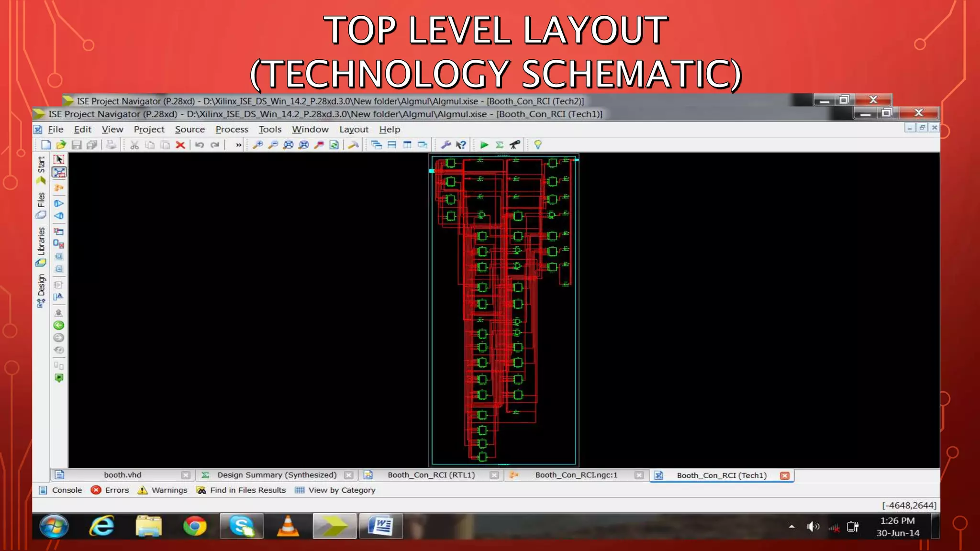
Task: Click the wrench icon in toolbar
Action: (445, 144)
